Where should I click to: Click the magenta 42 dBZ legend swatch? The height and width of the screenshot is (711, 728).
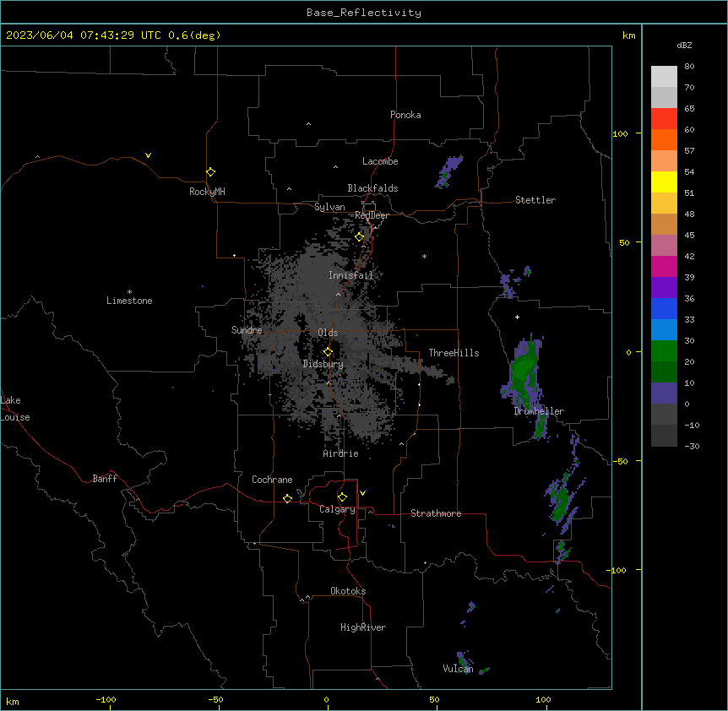pyautogui.click(x=664, y=266)
